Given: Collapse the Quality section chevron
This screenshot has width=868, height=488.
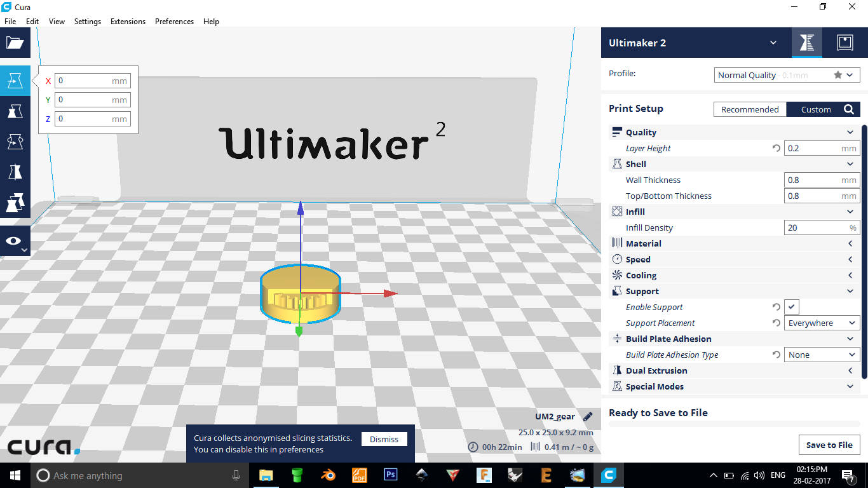Looking at the screenshot, I should pos(850,132).
